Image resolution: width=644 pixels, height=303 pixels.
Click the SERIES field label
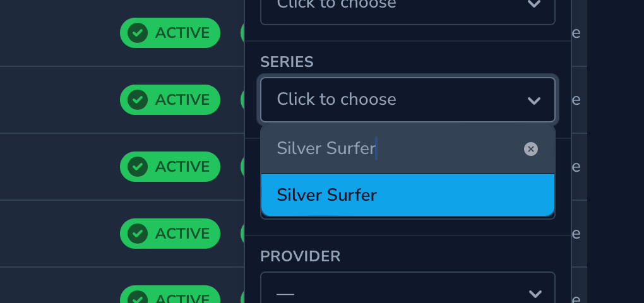[287, 62]
